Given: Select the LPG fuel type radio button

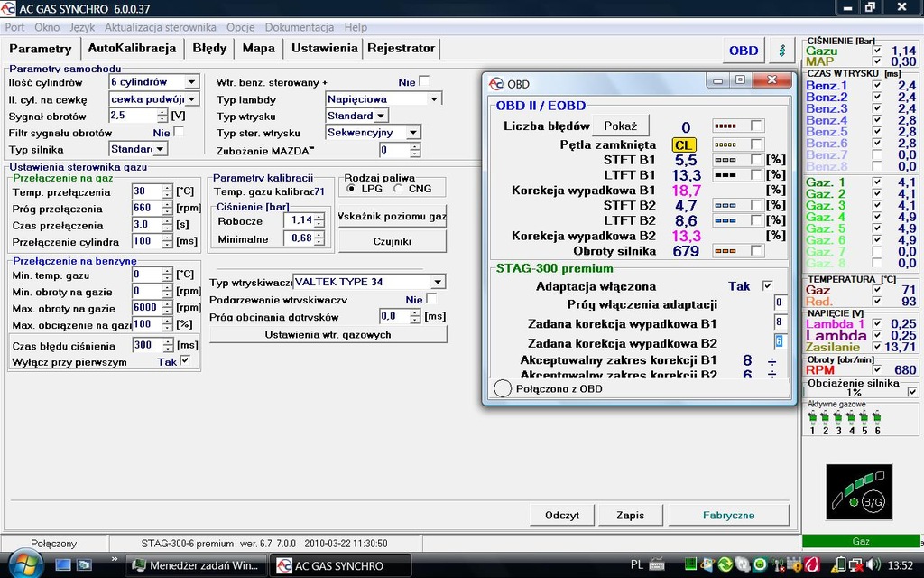Looking at the screenshot, I should click(x=351, y=189).
